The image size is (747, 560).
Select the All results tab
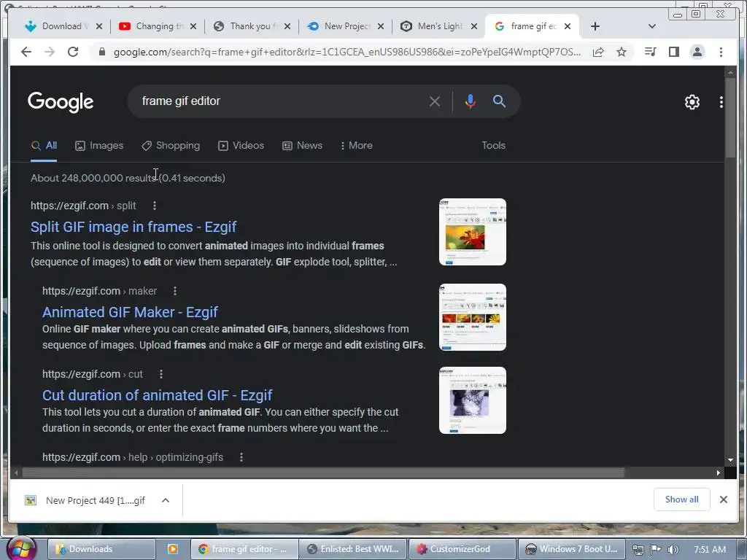(x=44, y=146)
